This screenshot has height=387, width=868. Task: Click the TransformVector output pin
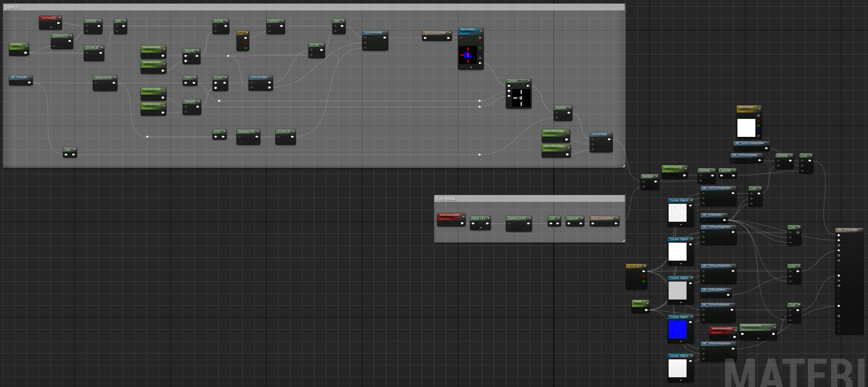773,334
